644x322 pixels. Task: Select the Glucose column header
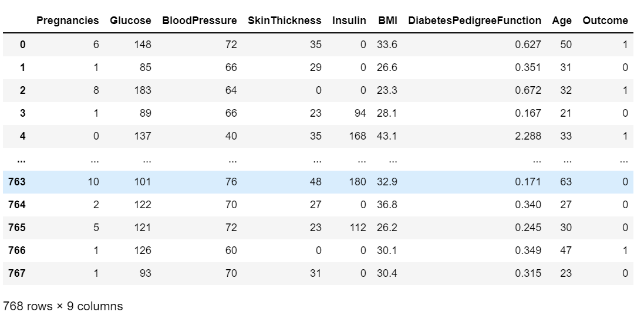[x=130, y=21]
